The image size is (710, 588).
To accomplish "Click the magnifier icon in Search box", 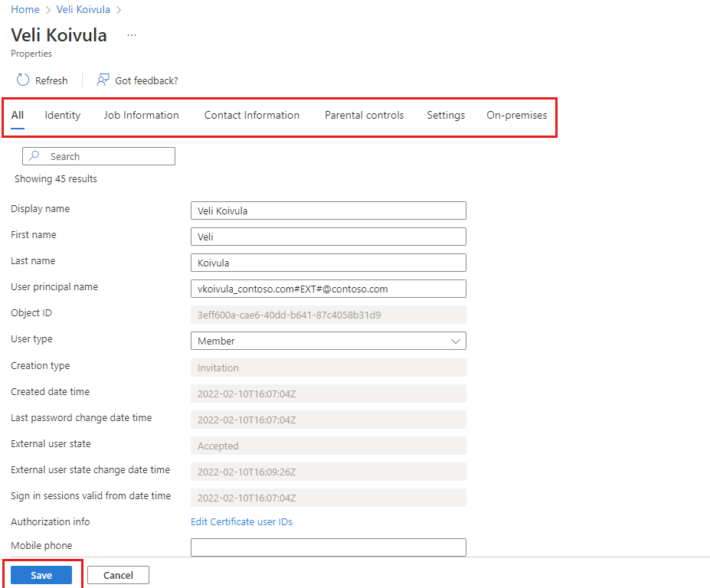I will pyautogui.click(x=34, y=156).
